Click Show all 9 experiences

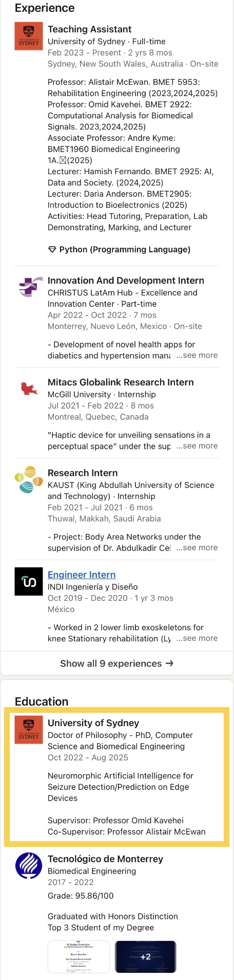tap(117, 663)
